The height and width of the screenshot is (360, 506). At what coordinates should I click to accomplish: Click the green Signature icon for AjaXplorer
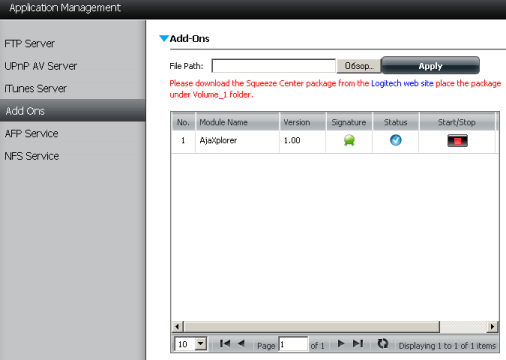pos(349,140)
